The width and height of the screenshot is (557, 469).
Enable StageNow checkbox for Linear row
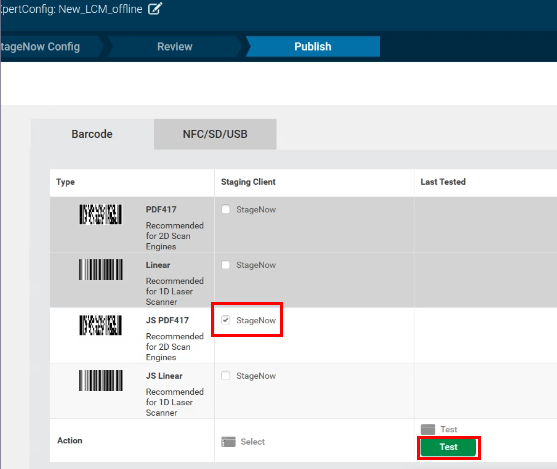(x=226, y=265)
